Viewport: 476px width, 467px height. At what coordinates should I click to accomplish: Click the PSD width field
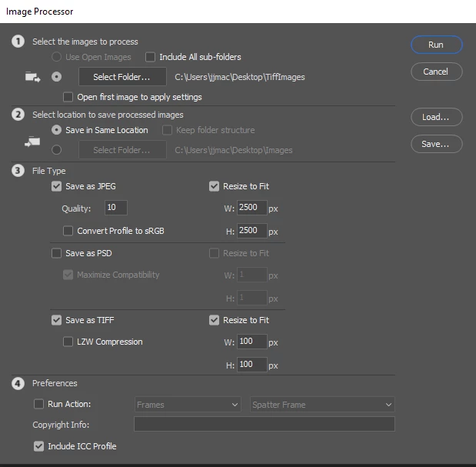252,275
